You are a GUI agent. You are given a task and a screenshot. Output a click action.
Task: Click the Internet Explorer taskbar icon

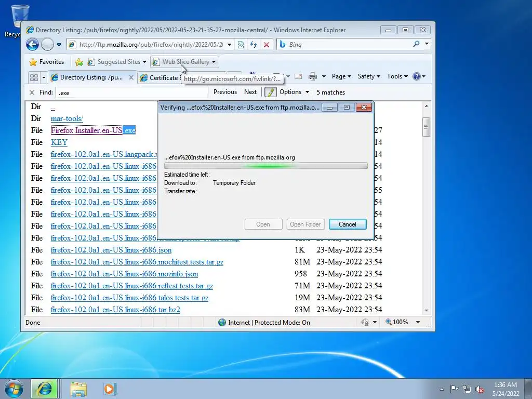pyautogui.click(x=45, y=389)
